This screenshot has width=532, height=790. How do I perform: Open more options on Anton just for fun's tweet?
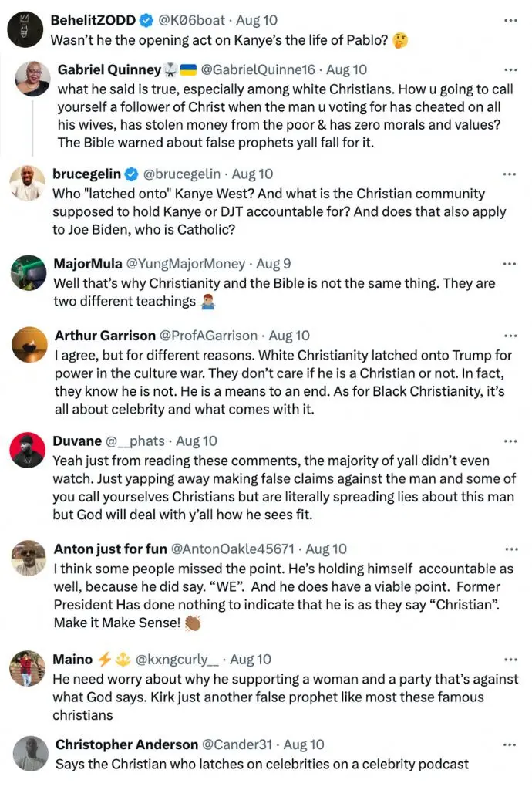pyautogui.click(x=511, y=549)
